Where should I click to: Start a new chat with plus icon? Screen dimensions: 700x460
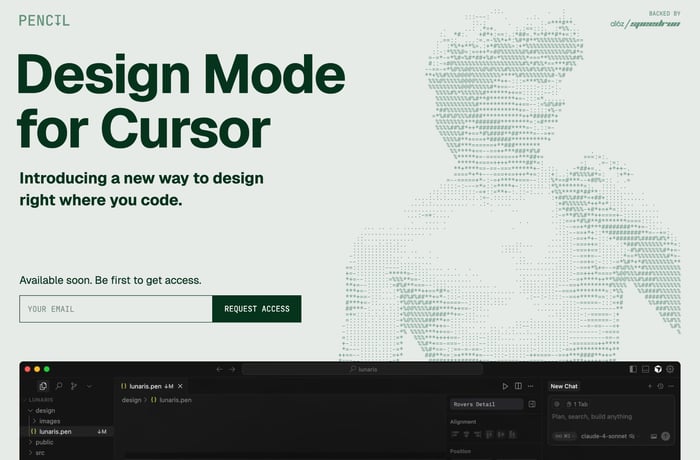[650, 386]
